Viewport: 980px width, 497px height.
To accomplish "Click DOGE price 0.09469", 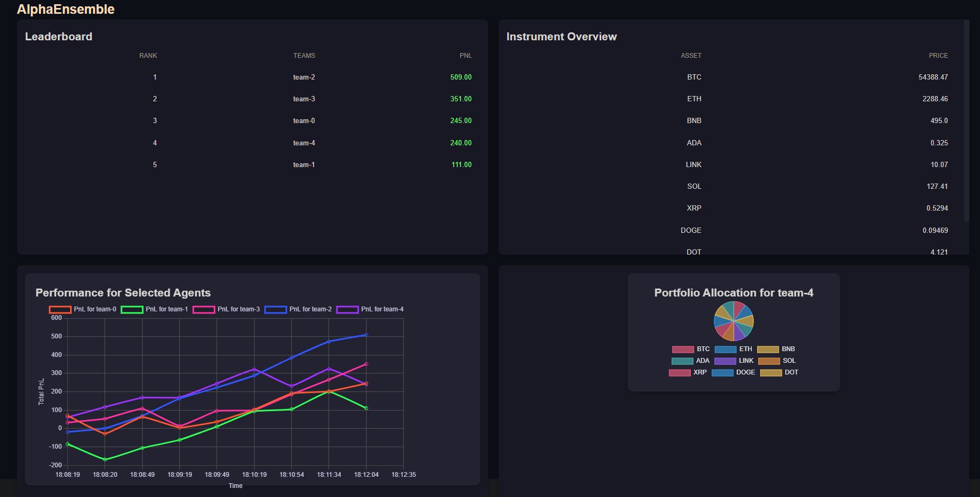I will pos(935,230).
